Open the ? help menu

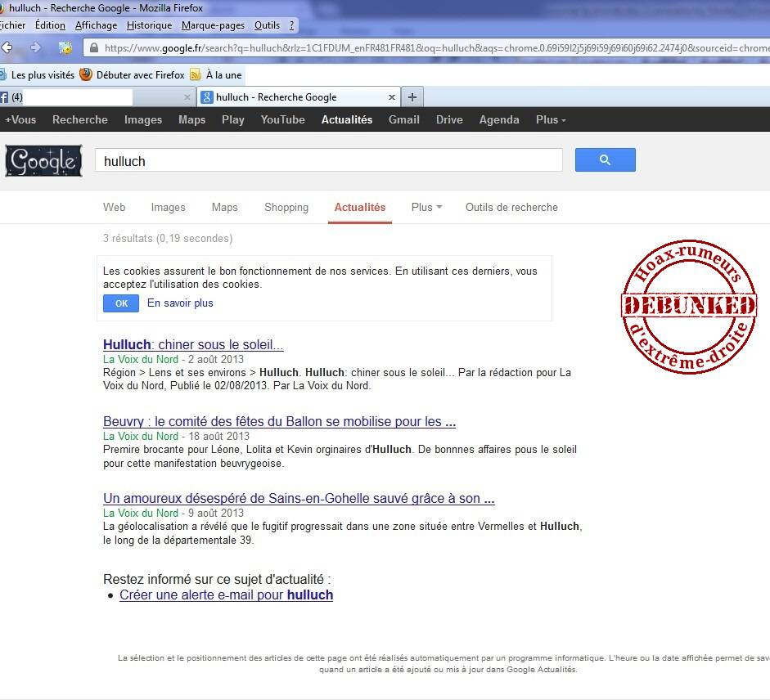click(x=291, y=25)
